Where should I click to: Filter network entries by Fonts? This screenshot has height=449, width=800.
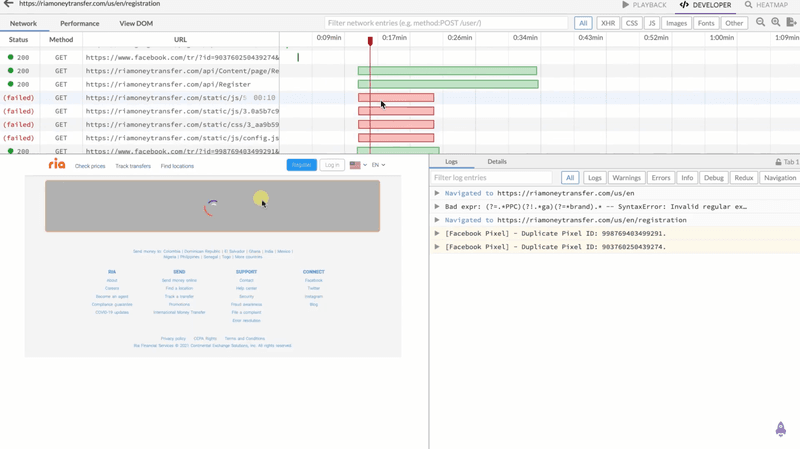pos(706,23)
